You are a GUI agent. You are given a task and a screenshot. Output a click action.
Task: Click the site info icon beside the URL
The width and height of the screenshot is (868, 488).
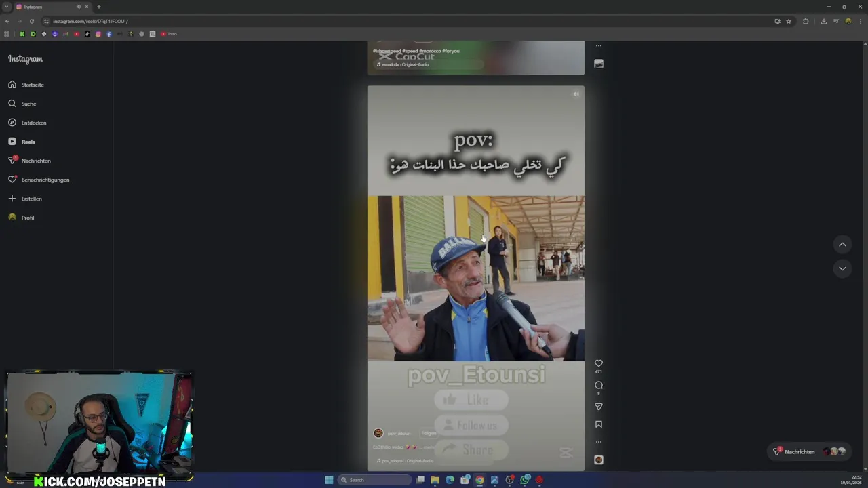pos(46,21)
